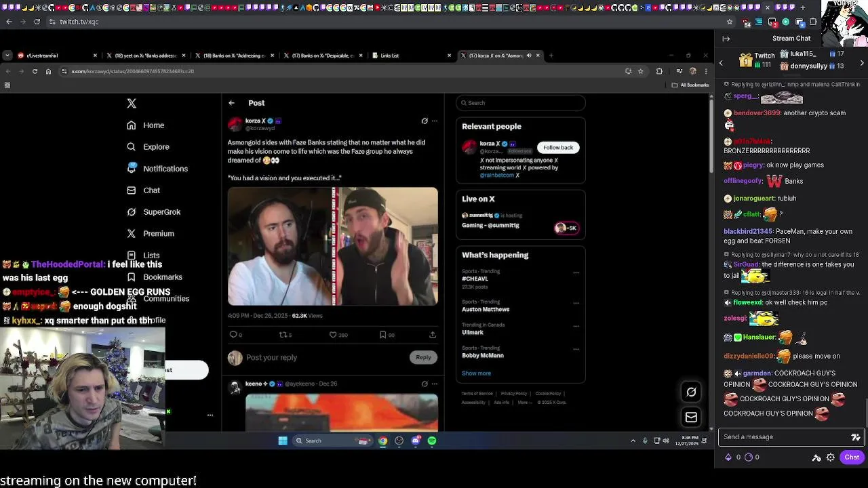Open the Bits icon in chat footer
The image size is (868, 488).
coord(728,457)
